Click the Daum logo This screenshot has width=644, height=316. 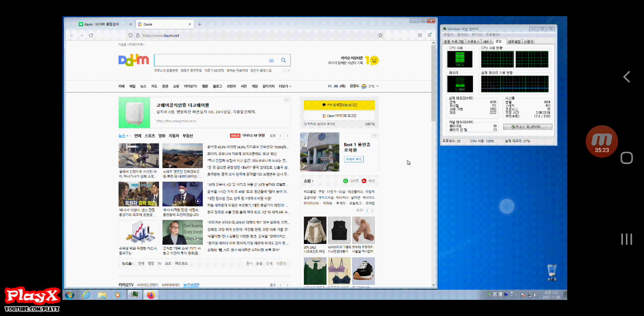[x=134, y=60]
